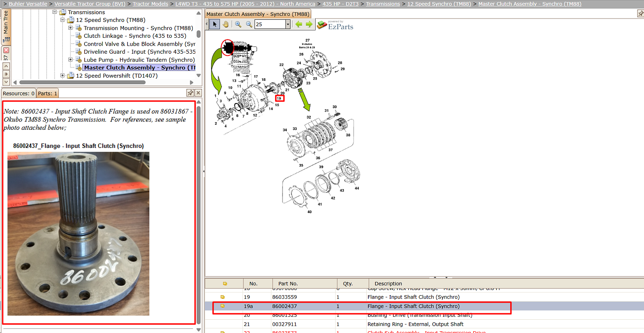Screen dimensions: 644x333
Task: Switch to the Resources: 0 tab
Action: (x=18, y=93)
